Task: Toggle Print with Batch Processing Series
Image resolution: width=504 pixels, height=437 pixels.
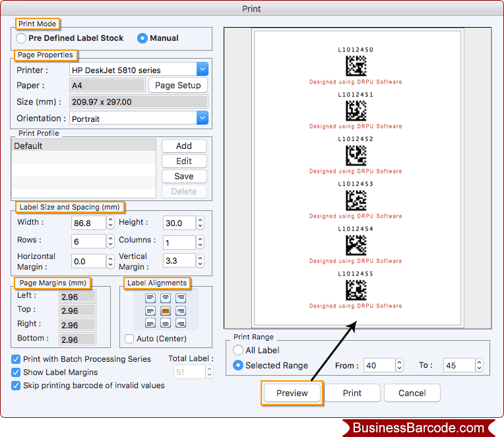Action: point(16,359)
